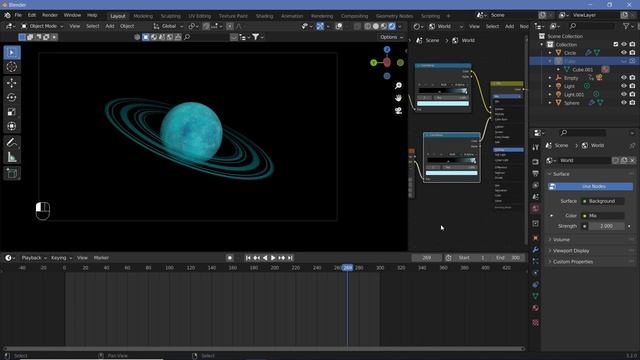The height and width of the screenshot is (360, 640).
Task: Open the File menu
Action: (18, 15)
